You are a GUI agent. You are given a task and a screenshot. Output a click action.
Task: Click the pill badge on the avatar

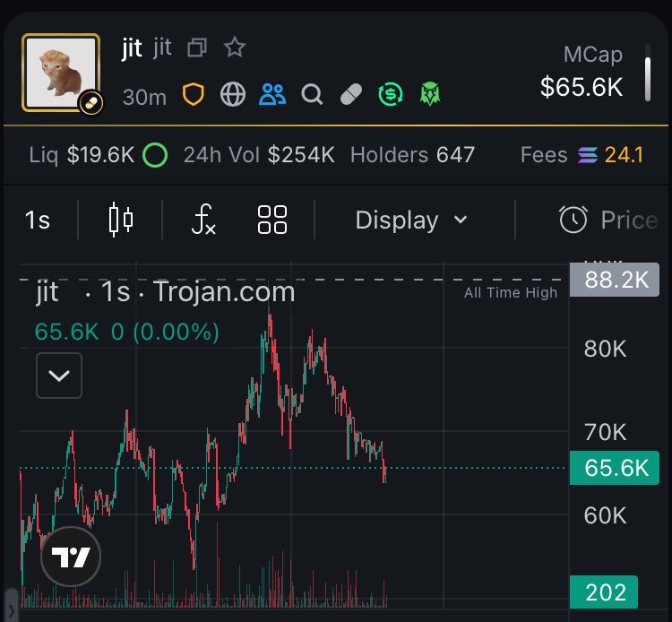pos(90,103)
